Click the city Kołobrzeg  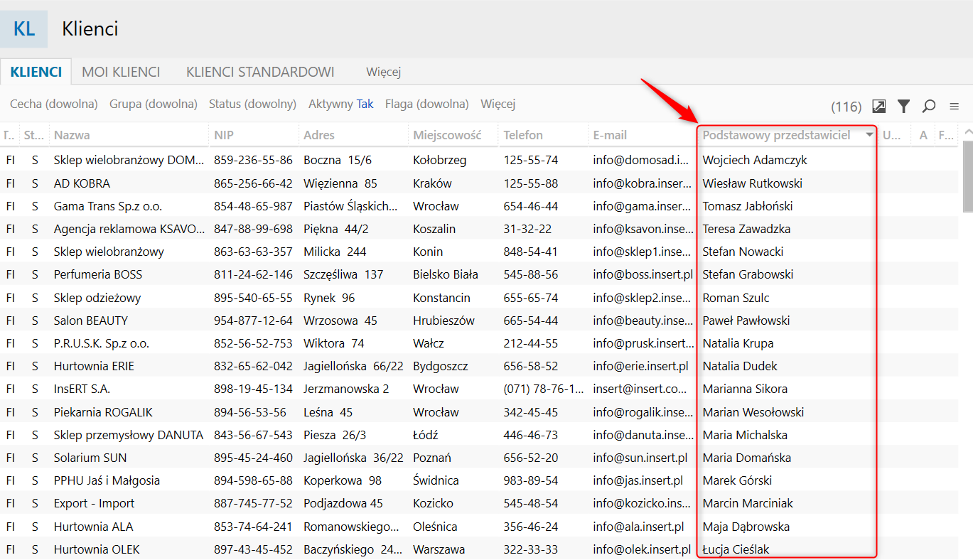(x=440, y=161)
